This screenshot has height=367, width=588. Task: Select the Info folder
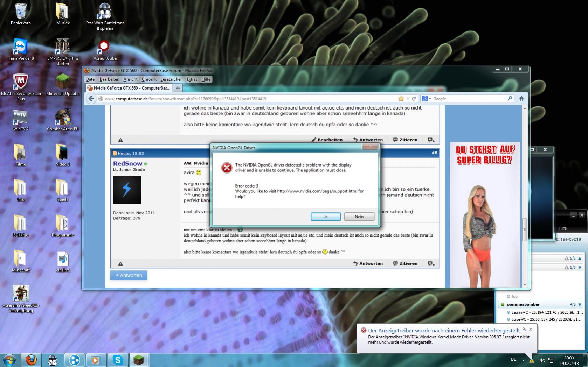(21, 191)
